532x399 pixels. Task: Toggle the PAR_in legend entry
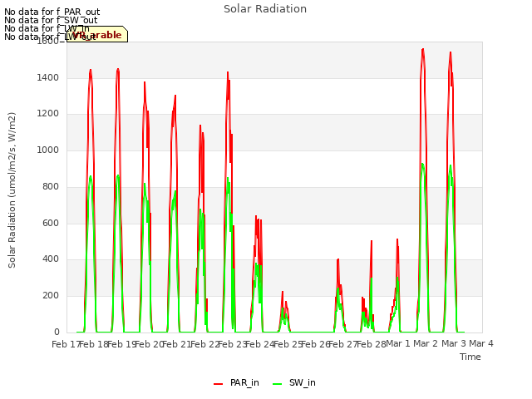[236, 382]
